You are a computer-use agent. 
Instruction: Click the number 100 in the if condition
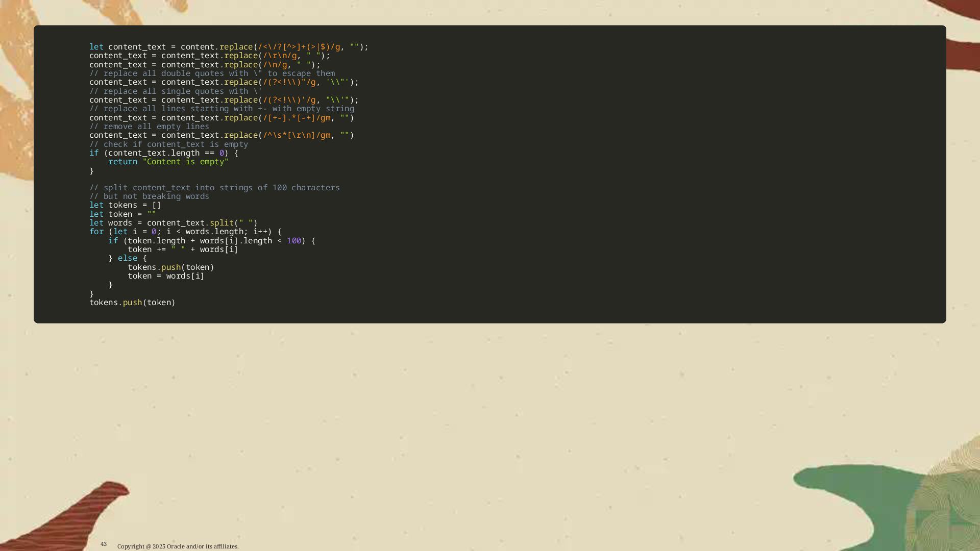294,241
